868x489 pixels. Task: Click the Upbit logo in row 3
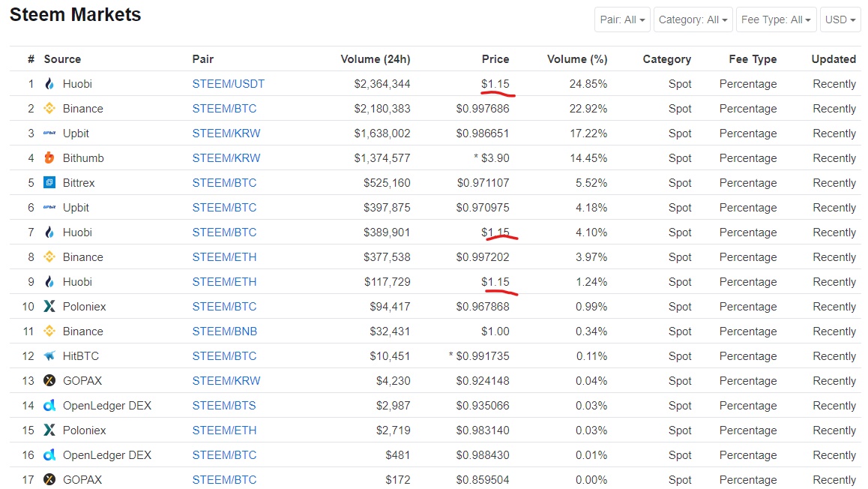pyautogui.click(x=49, y=133)
